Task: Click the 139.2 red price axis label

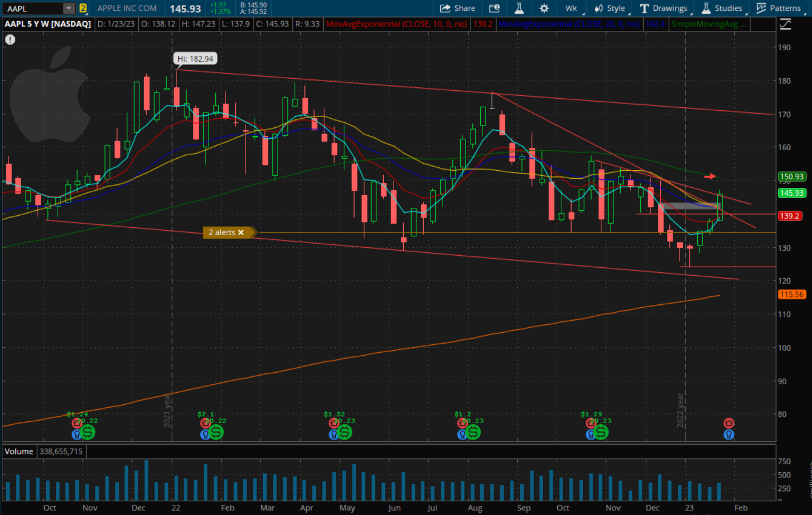Action: (790, 216)
